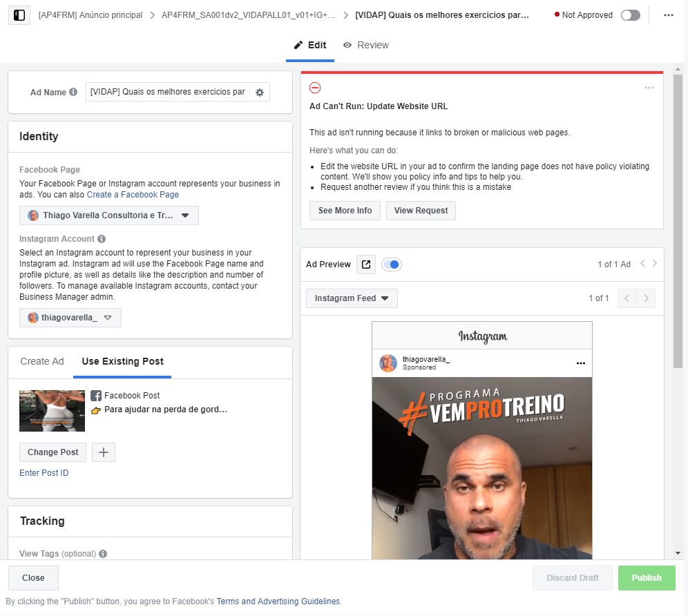The height and width of the screenshot is (616, 688).
Task: Open the AP4FRM_SA001dv2 ad set breadcrumb
Action: pyautogui.click(x=249, y=15)
